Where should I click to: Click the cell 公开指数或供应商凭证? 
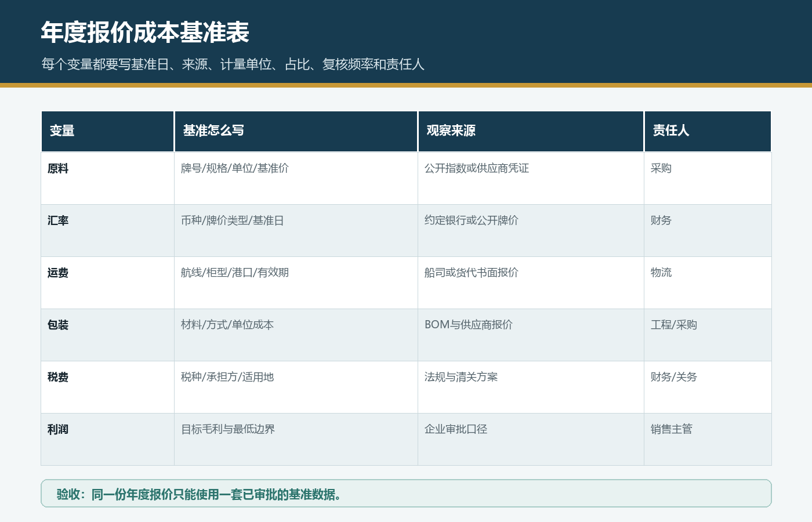[531, 178]
